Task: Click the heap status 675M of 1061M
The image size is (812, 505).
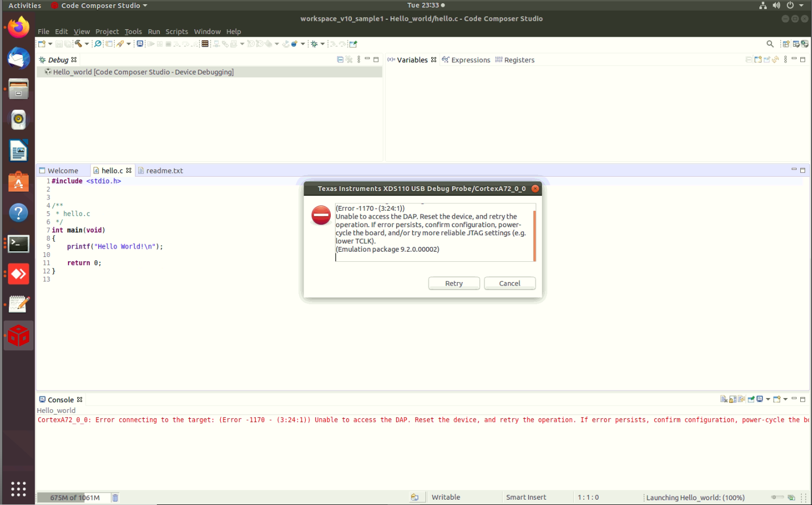Action: [74, 498]
